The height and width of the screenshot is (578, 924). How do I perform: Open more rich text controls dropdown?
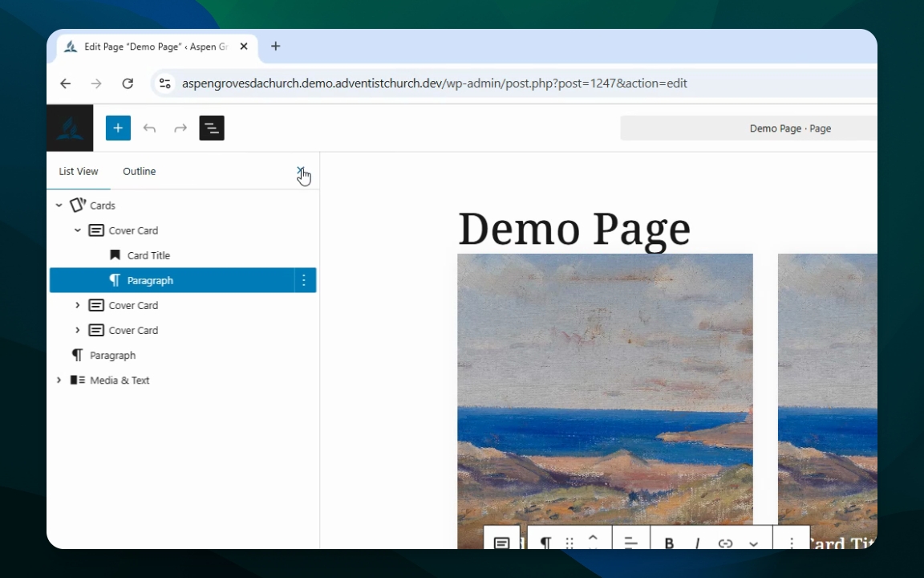[754, 543]
